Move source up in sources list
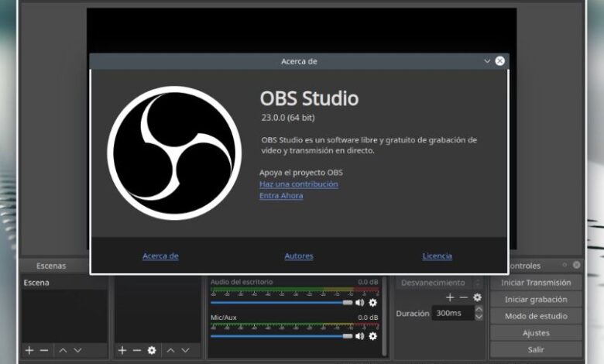604x364 pixels. pyautogui.click(x=170, y=350)
